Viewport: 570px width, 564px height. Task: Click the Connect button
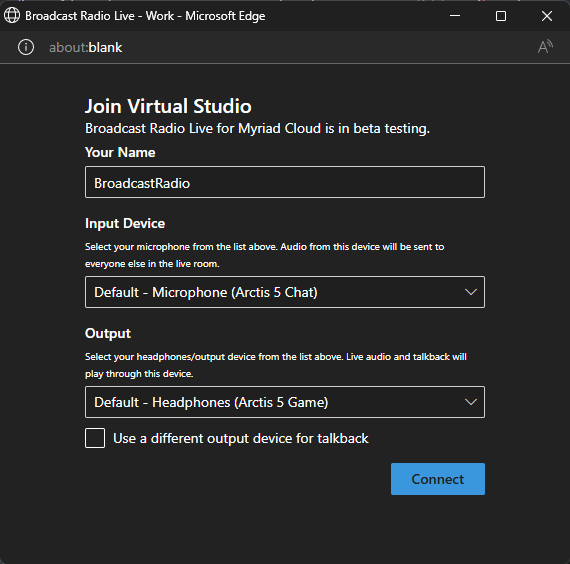438,479
